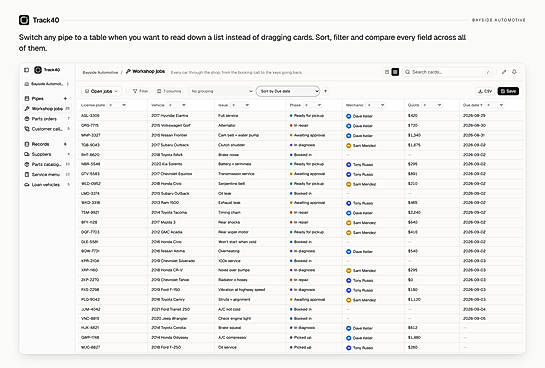
Task: Open the Loan vehicles records
Action: click(x=47, y=185)
